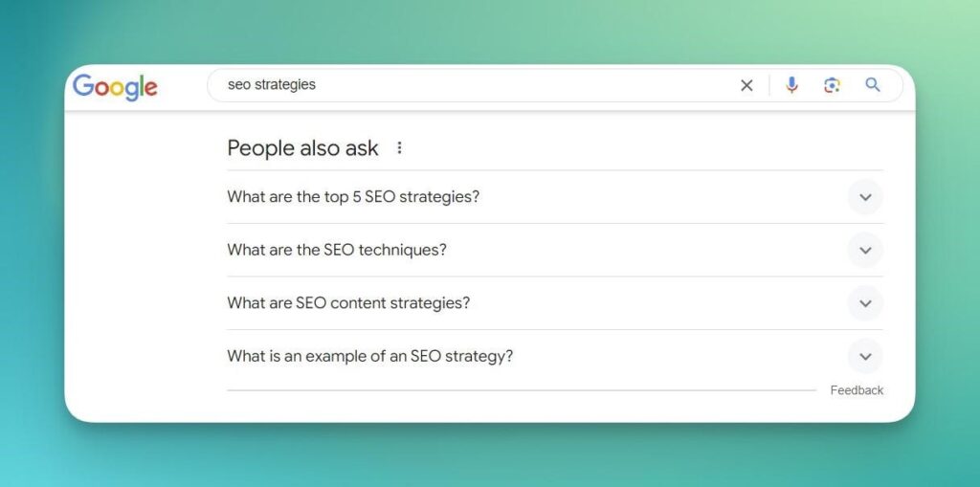Go to Google homepage via logo
The height and width of the screenshot is (487, 980).
115,86
